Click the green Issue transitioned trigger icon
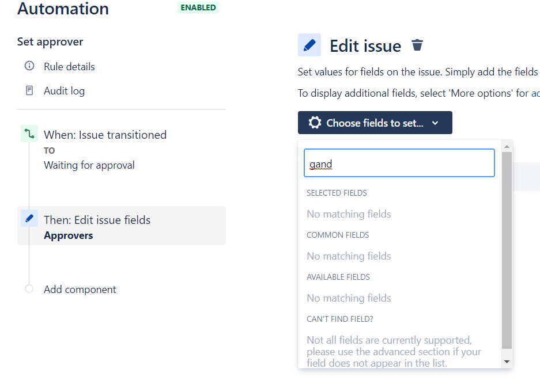The height and width of the screenshot is (392, 540). [29, 134]
